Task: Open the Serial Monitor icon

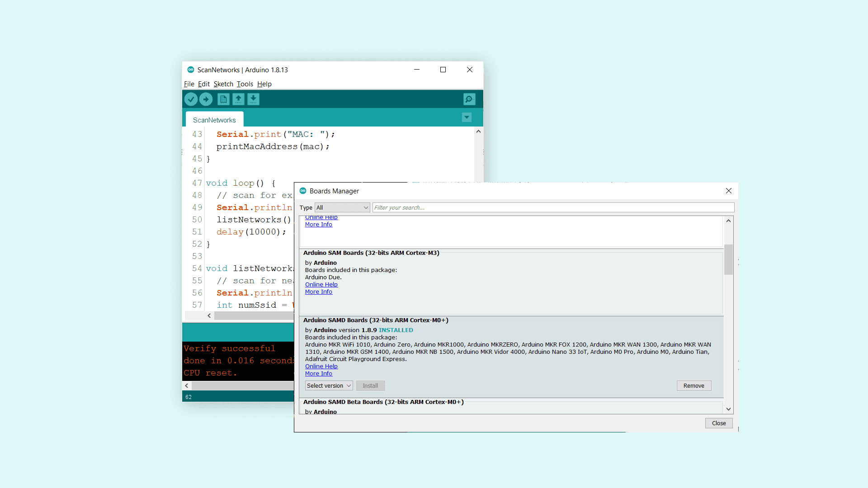Action: [x=469, y=99]
